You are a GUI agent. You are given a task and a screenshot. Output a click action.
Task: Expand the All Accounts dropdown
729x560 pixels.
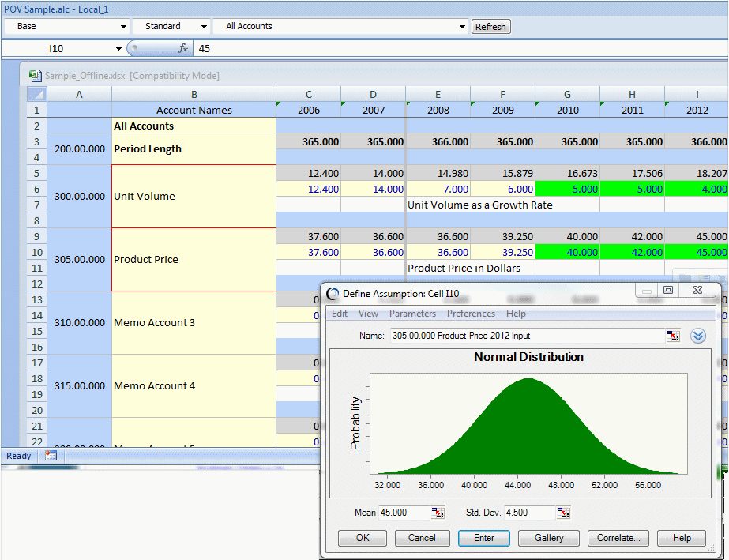462,27
